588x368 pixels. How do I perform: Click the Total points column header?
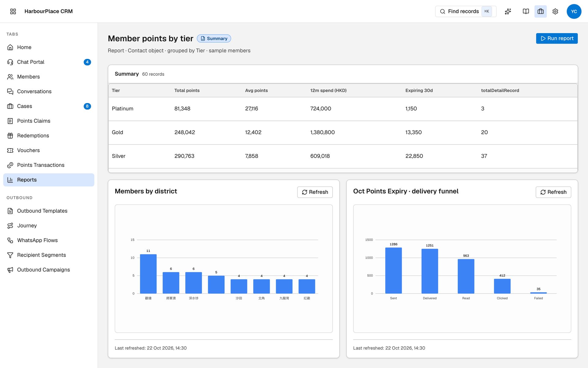pyautogui.click(x=187, y=90)
